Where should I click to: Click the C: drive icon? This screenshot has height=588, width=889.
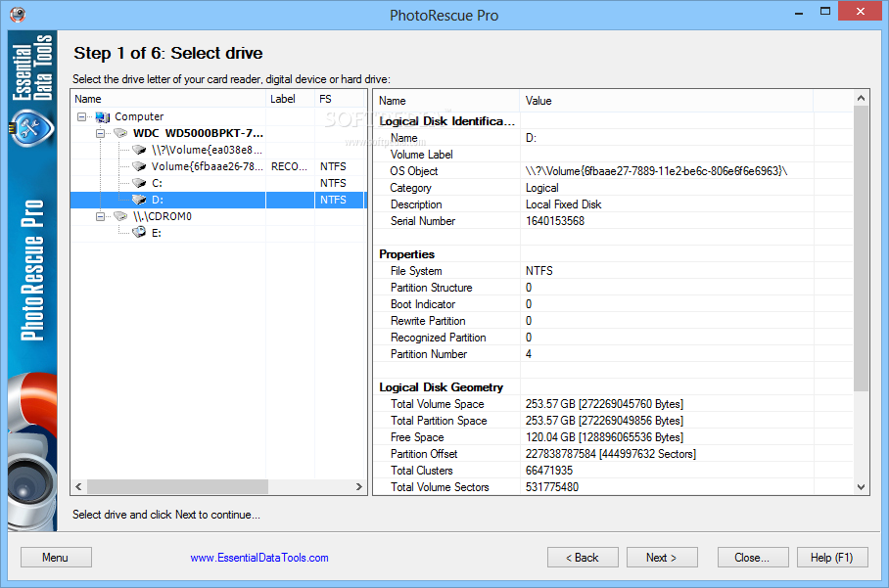tap(139, 183)
